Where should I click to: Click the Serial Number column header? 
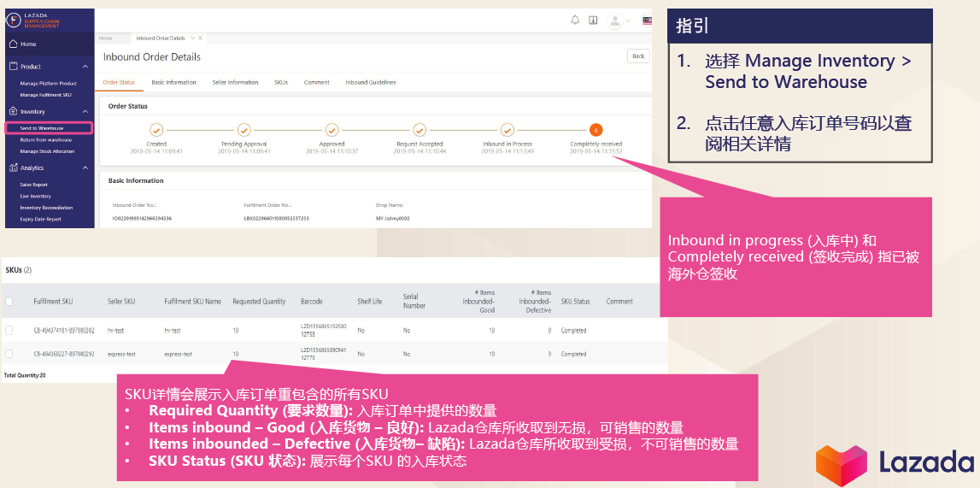[x=414, y=301]
